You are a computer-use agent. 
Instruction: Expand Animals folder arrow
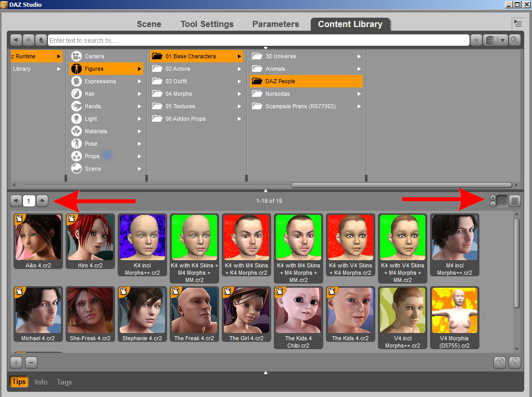click(359, 69)
